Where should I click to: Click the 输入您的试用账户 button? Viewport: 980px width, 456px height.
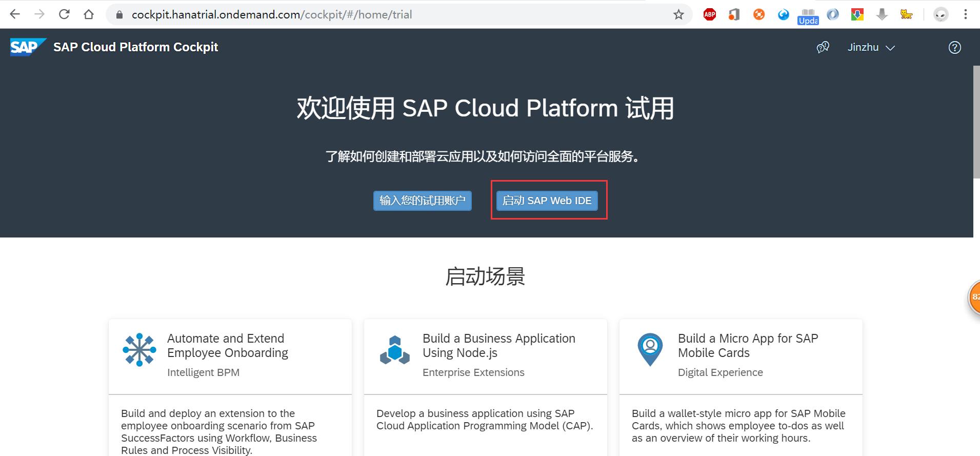[x=423, y=201]
